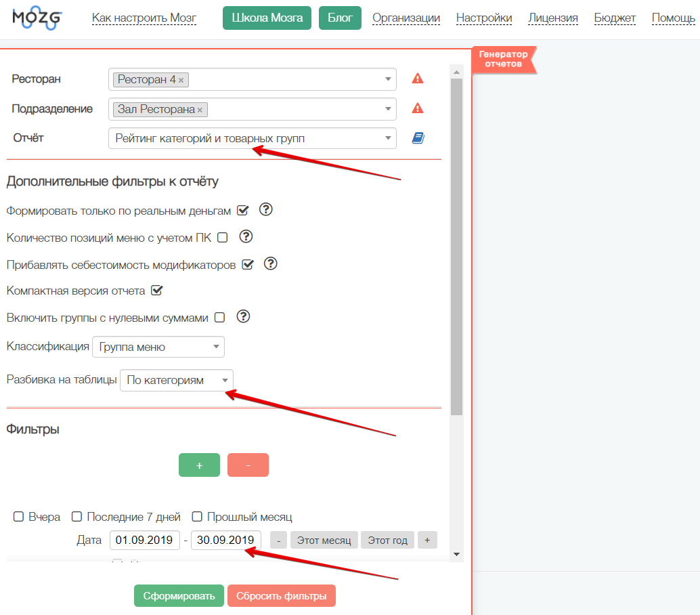This screenshot has width=700, height=615.
Task: Click help icon for позиций меню с учетом ПК
Action: pyautogui.click(x=246, y=236)
